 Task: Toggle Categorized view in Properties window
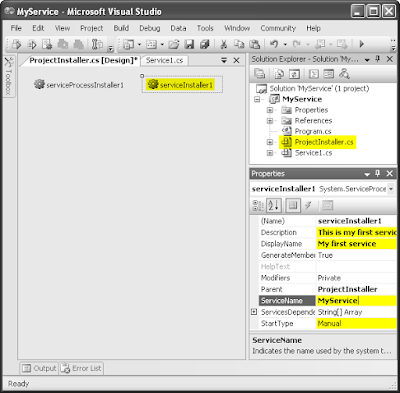258,205
